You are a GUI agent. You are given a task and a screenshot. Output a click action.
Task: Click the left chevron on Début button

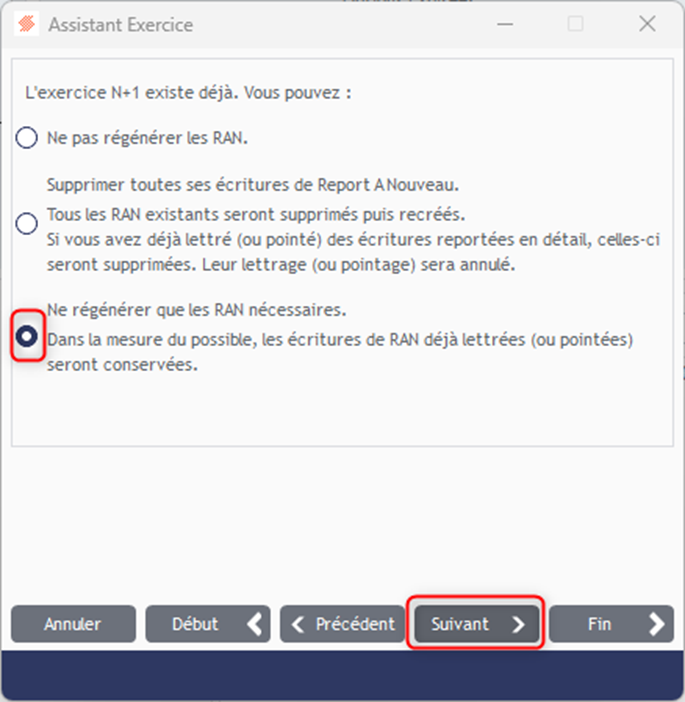point(255,624)
